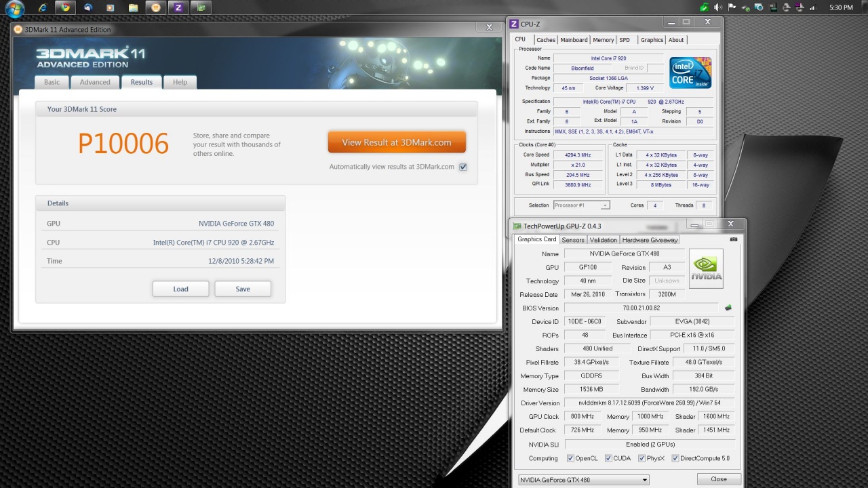Toggle the PhysX checkbox
This screenshot has width=868, height=488.
(642, 458)
